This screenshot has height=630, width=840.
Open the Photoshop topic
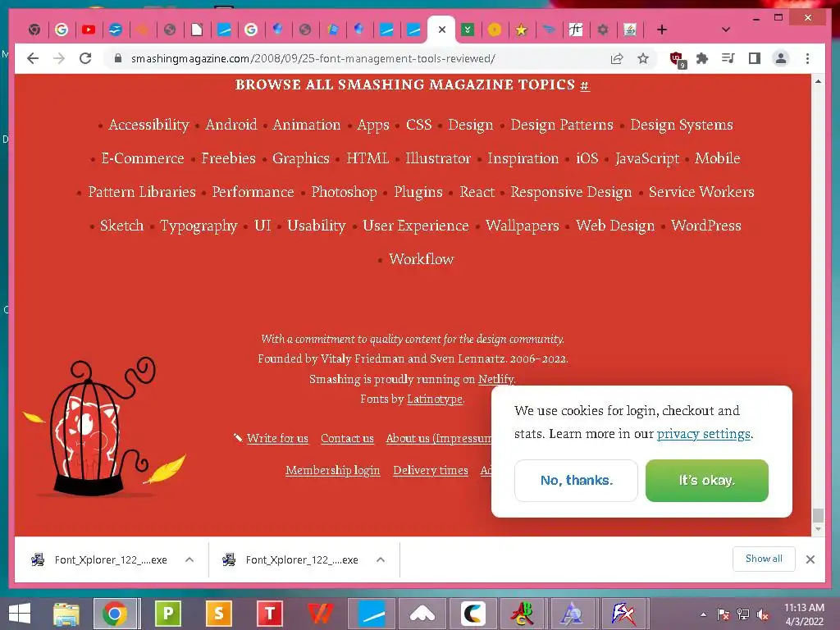[x=344, y=192]
